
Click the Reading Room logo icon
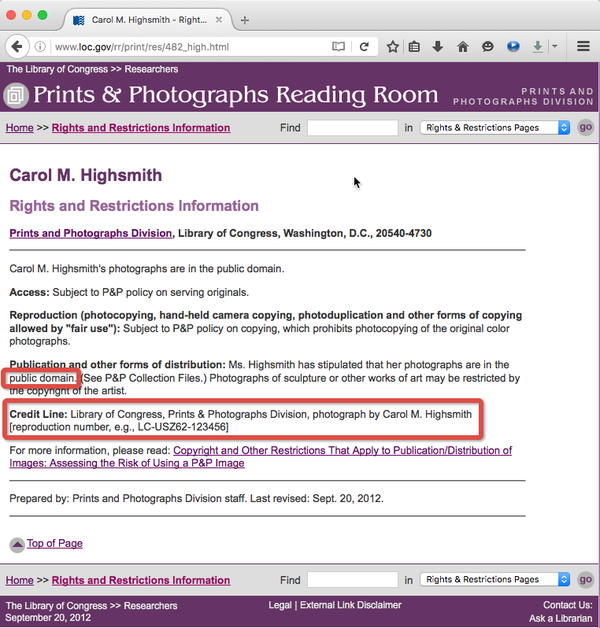(16, 95)
